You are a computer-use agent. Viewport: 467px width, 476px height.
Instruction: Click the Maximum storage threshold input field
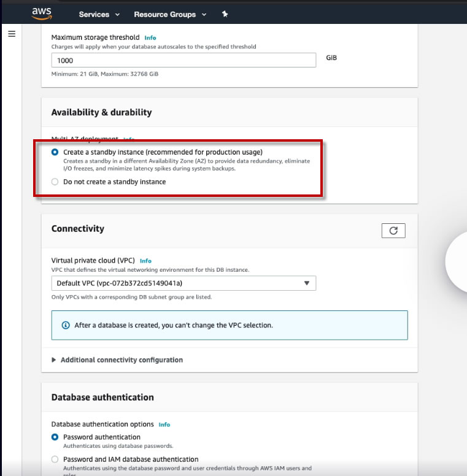[x=183, y=60]
